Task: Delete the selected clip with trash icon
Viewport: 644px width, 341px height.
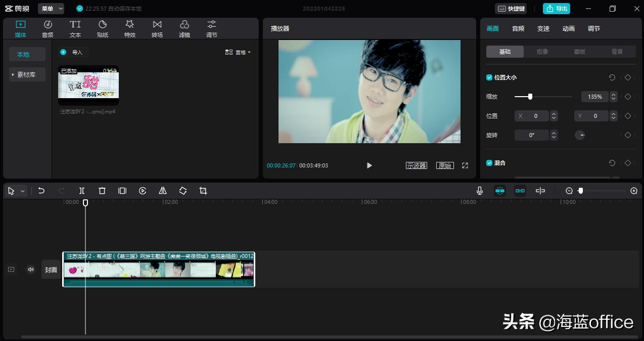Action: (x=102, y=191)
